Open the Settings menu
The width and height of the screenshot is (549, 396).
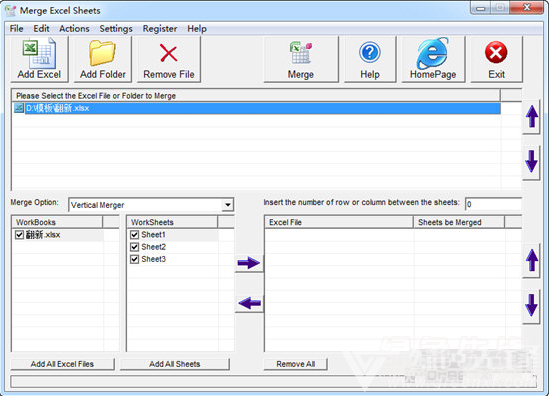(116, 29)
